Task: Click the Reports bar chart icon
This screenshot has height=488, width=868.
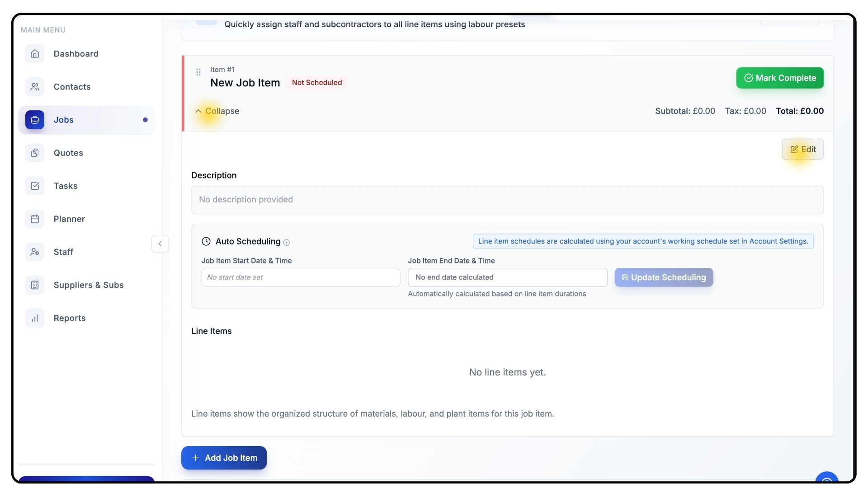Action: point(35,318)
